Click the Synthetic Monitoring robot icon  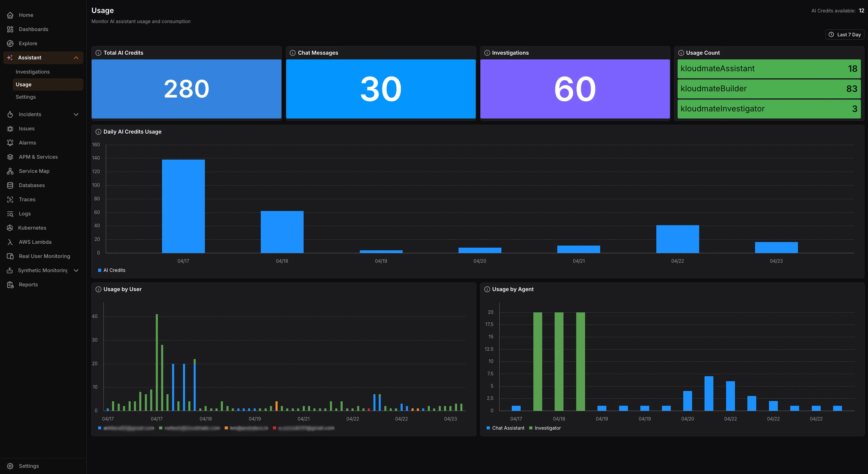[10, 270]
